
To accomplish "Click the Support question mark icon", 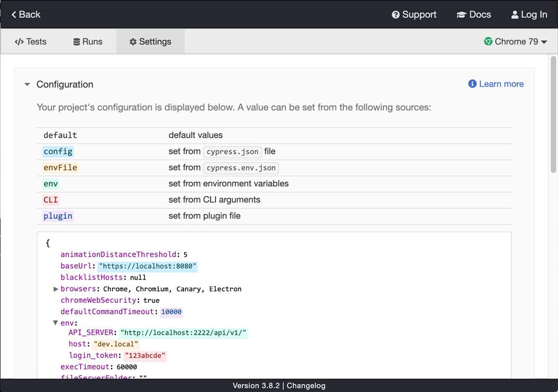I will (396, 14).
